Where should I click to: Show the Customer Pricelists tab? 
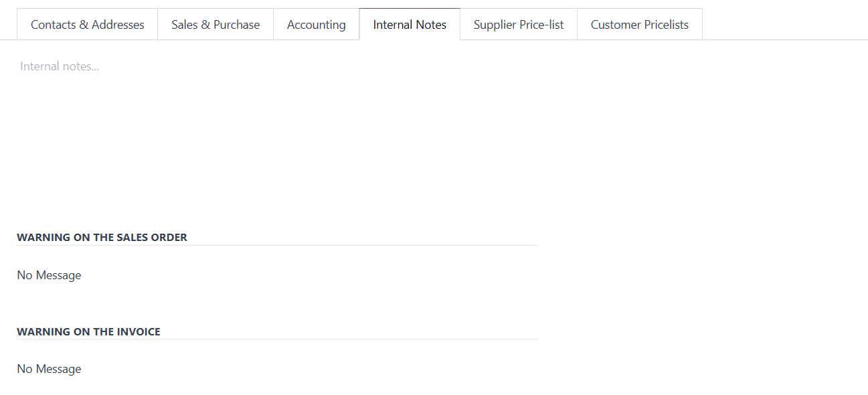(x=639, y=25)
